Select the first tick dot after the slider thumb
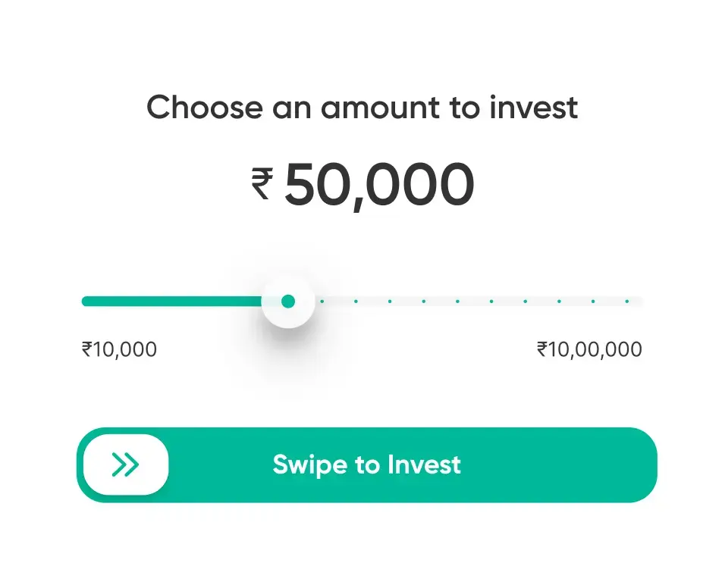The width and height of the screenshot is (725, 588). pos(322,301)
